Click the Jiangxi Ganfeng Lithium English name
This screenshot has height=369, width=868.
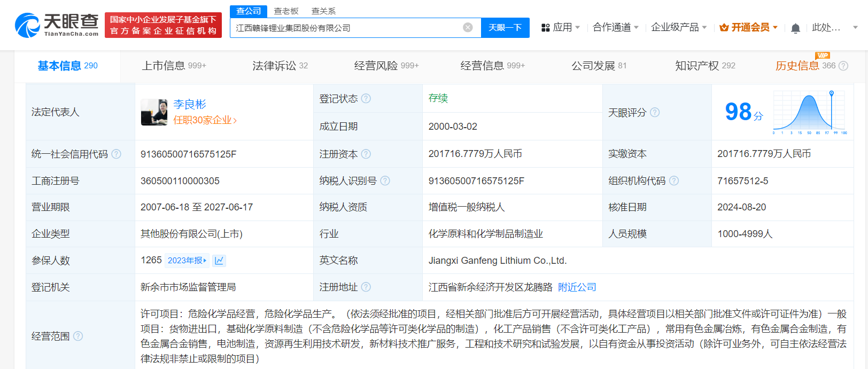(498, 261)
